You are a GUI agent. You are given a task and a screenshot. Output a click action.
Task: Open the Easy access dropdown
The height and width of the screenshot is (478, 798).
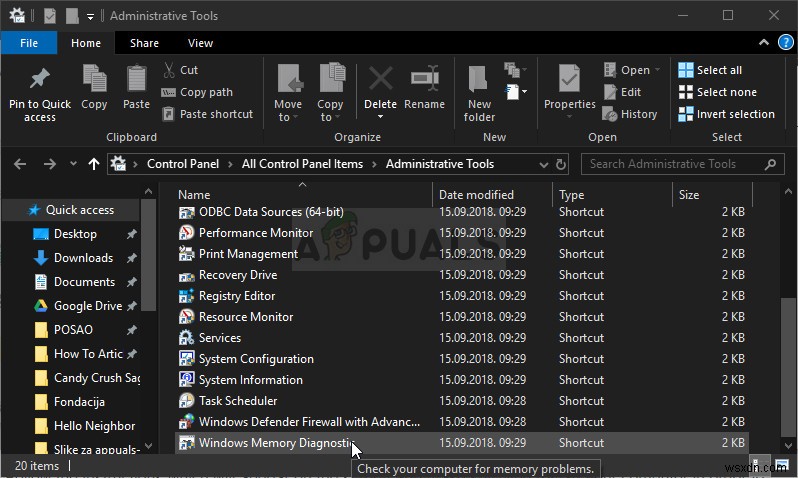pos(516,92)
